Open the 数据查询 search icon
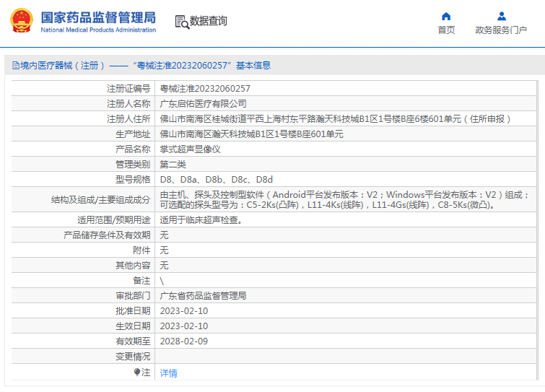Viewport: 545px width, 392px height. pos(182,22)
